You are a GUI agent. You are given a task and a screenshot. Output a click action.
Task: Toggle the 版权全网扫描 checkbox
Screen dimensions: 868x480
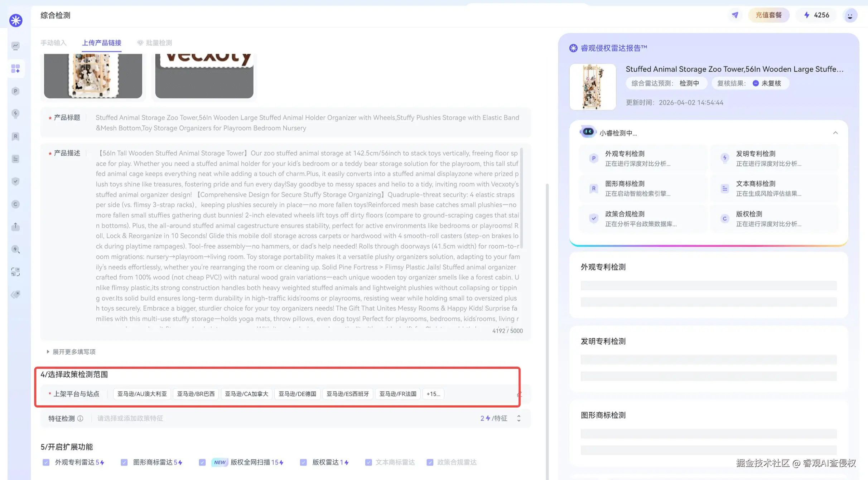(202, 462)
